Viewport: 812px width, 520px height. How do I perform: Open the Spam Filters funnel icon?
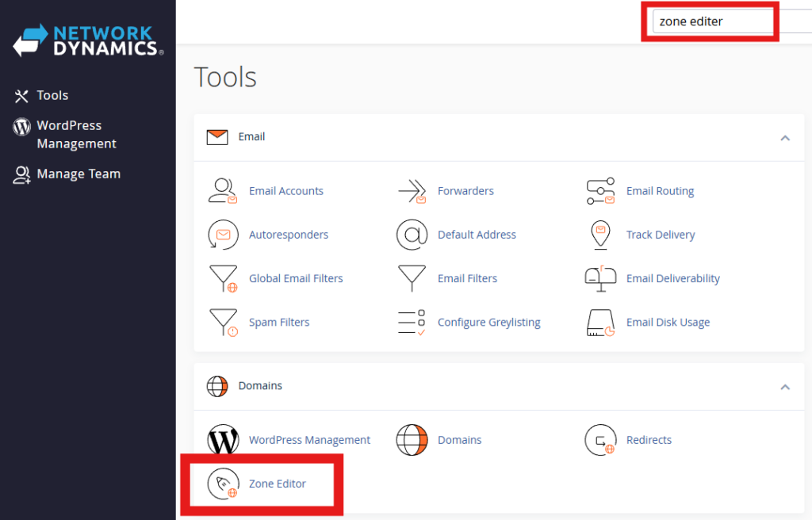[x=222, y=323]
